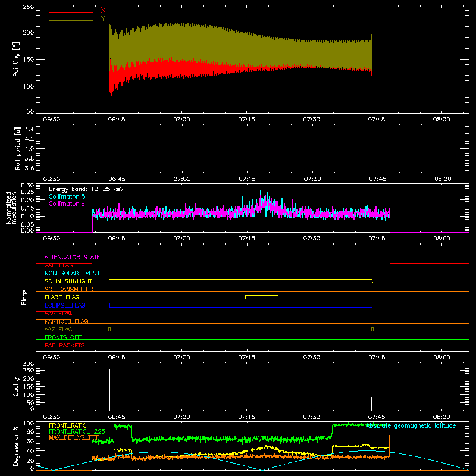Viewport: 476px width, 476px height.
Task: Click the GAP_FLAG label
Action: (x=58, y=265)
